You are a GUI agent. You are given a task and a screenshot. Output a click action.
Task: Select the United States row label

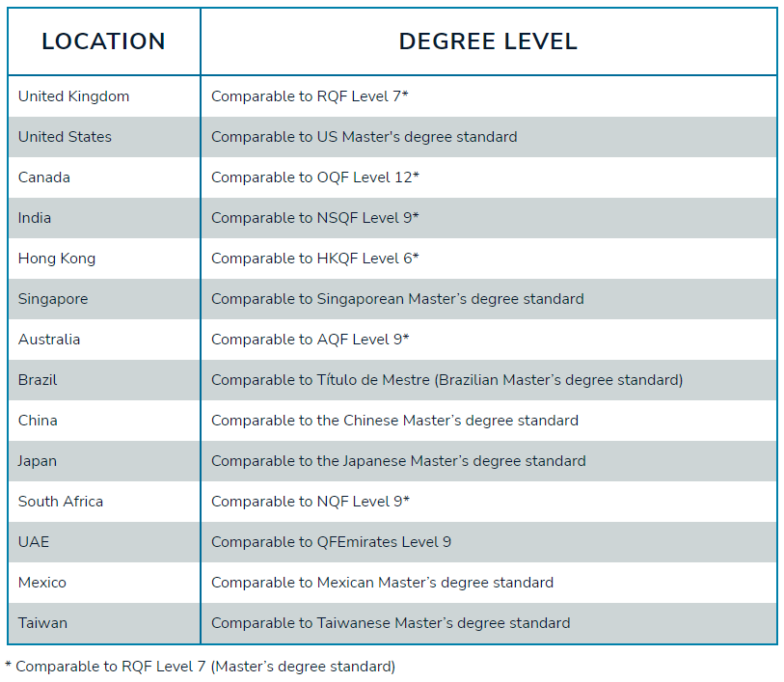tap(65, 137)
